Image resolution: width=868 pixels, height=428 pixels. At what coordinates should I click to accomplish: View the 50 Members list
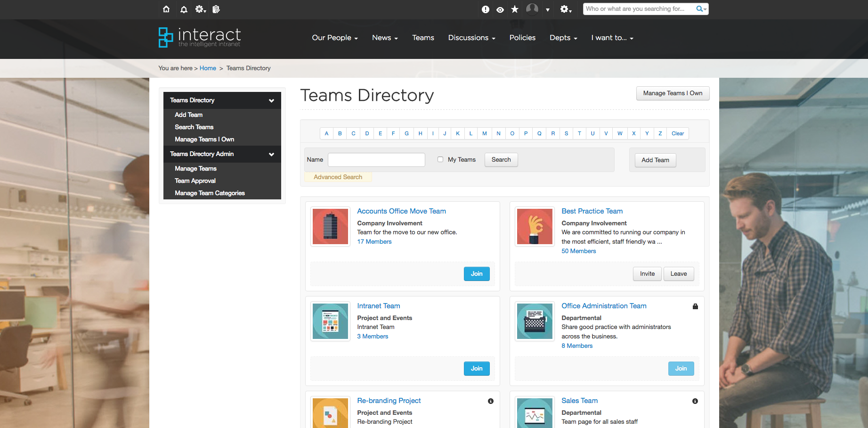point(579,251)
